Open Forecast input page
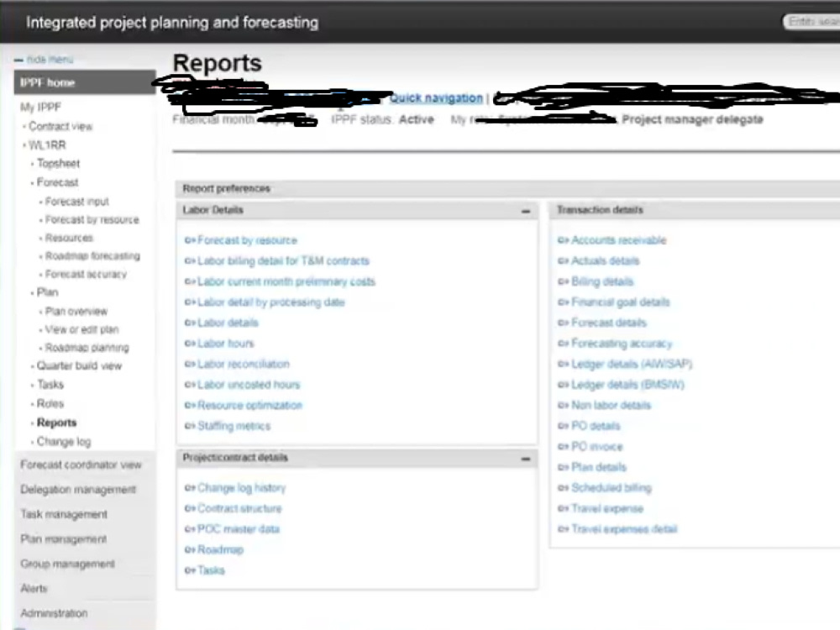Screen dimensions: 840x630 pyautogui.click(x=76, y=202)
